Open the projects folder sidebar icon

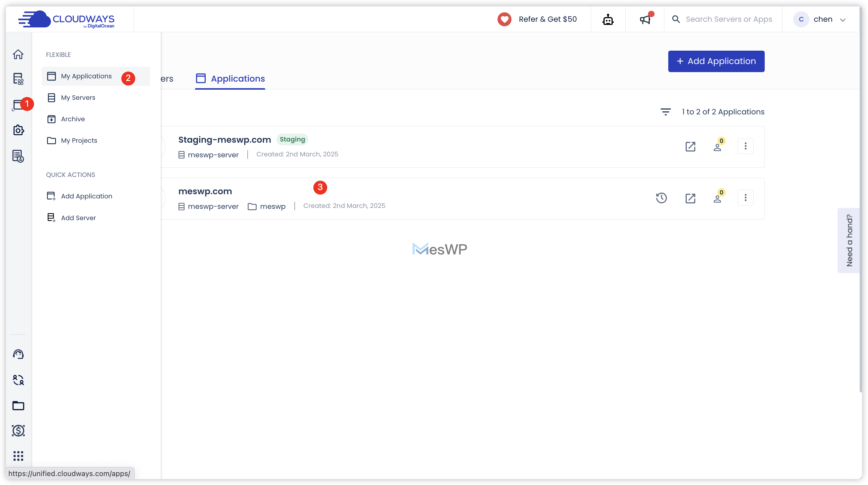18,405
